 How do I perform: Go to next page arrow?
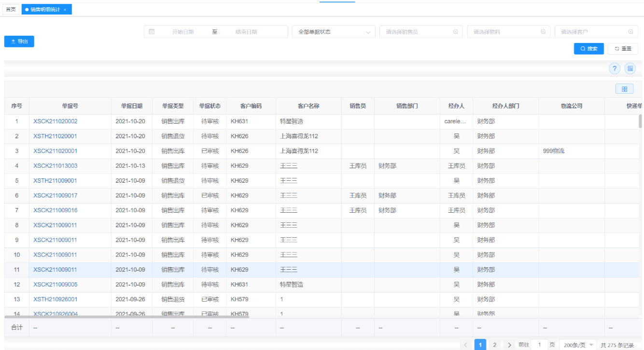point(509,345)
